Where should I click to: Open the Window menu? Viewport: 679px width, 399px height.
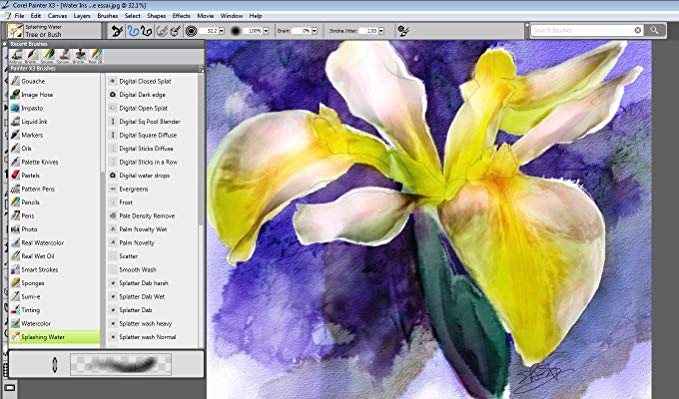click(x=231, y=16)
